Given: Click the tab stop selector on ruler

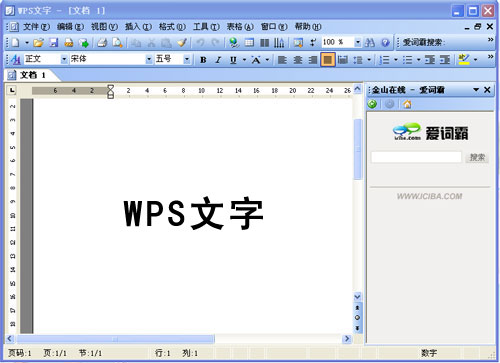Looking at the screenshot, I should pyautogui.click(x=12, y=90).
